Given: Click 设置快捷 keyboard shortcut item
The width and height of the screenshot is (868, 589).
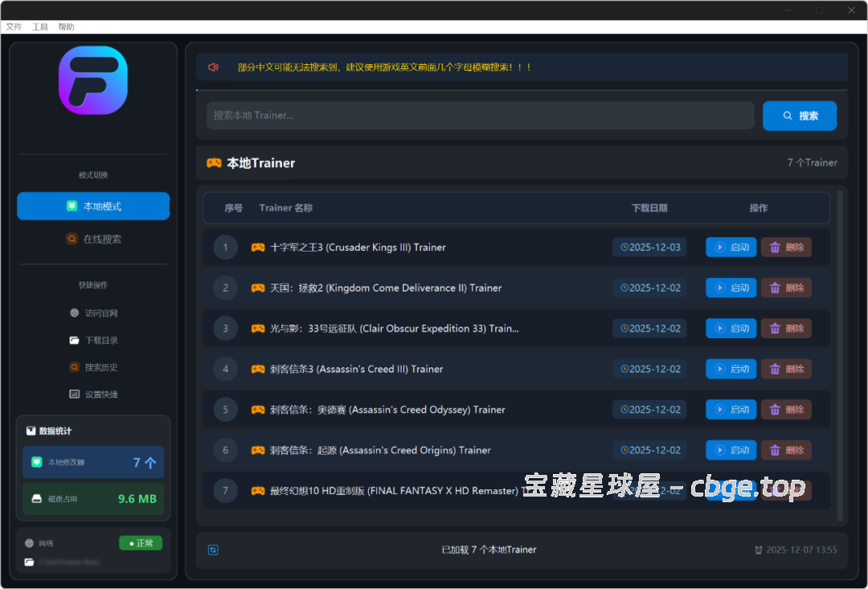Looking at the screenshot, I should click(93, 395).
